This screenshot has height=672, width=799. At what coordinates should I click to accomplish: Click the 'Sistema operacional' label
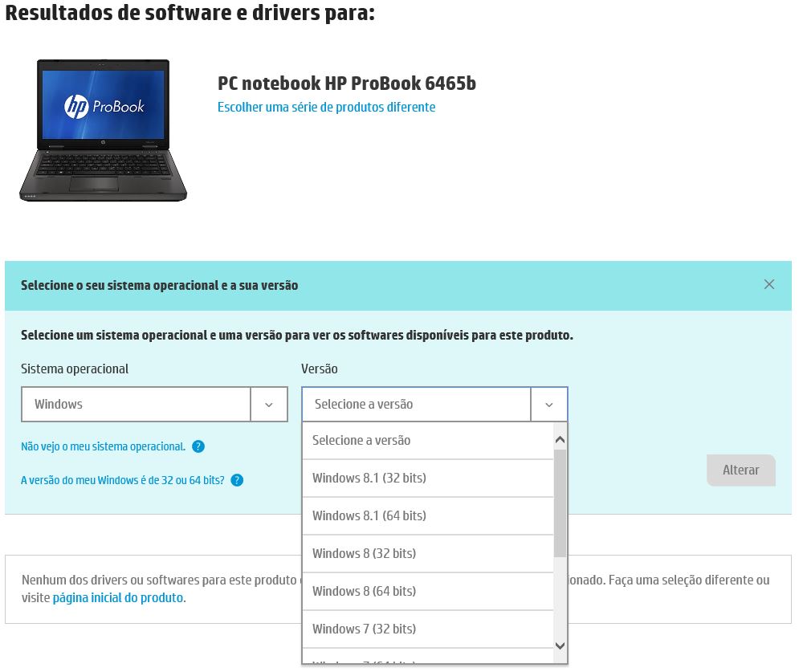(75, 369)
